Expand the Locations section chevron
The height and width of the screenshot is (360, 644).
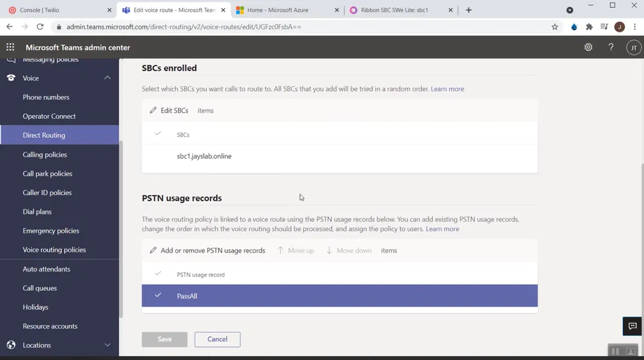pos(108,345)
